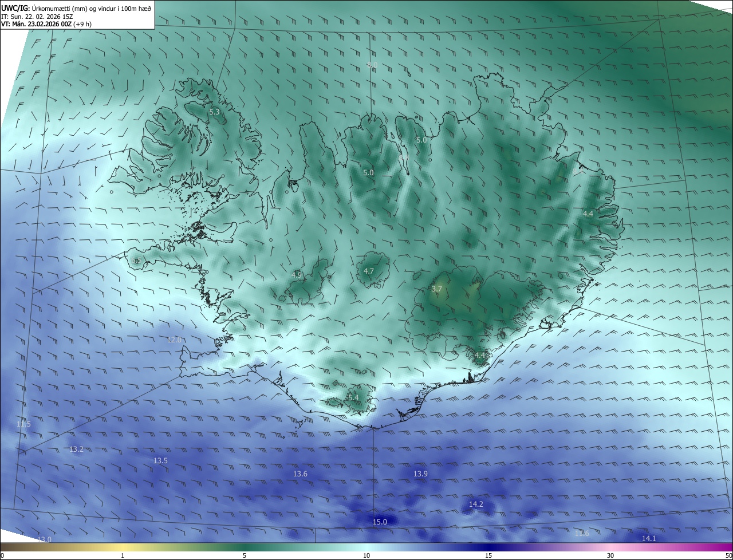Click the legend tick label '1'
733x560 pixels.
[123, 555]
